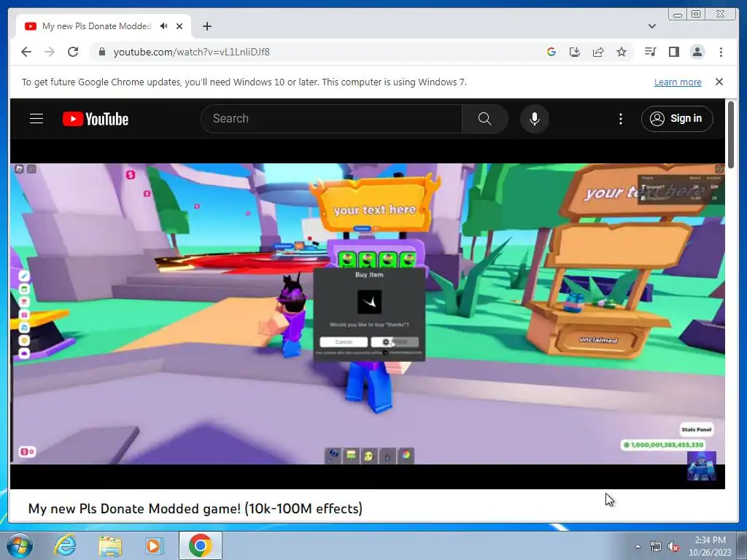Install app icon in address bar
747x560 pixels.
coord(575,52)
